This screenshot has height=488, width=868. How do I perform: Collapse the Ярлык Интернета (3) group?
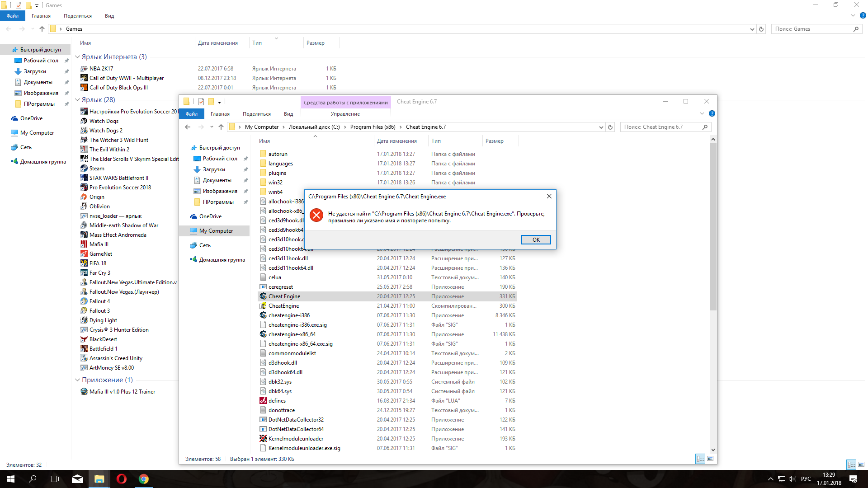click(x=77, y=57)
